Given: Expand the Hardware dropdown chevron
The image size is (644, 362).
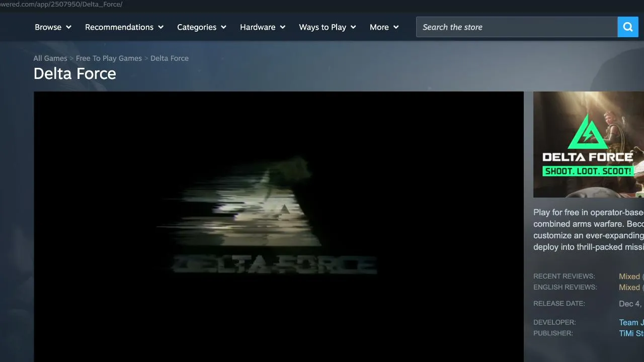Looking at the screenshot, I should pos(282,27).
